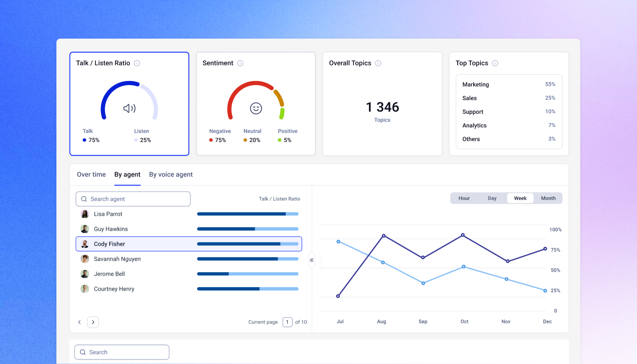Click the Marketing topic row
Image resolution: width=637 pixels, height=364 pixels.
pos(509,85)
